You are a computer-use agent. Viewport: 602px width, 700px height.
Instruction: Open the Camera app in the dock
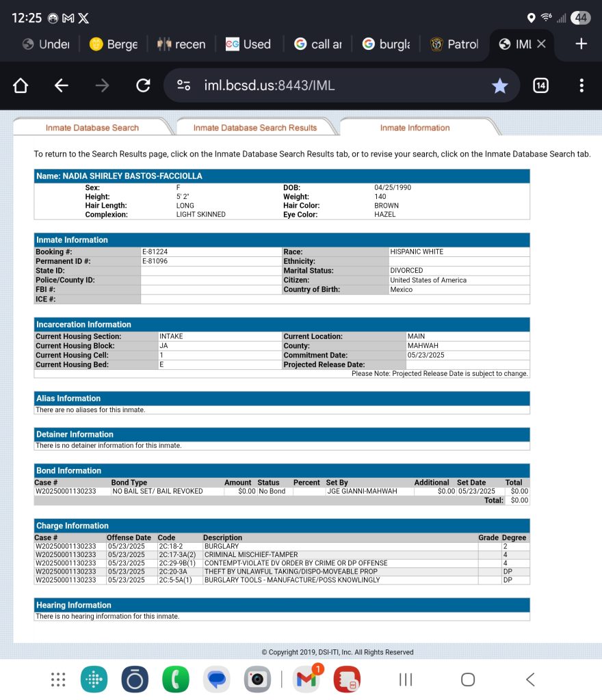pos(257,679)
